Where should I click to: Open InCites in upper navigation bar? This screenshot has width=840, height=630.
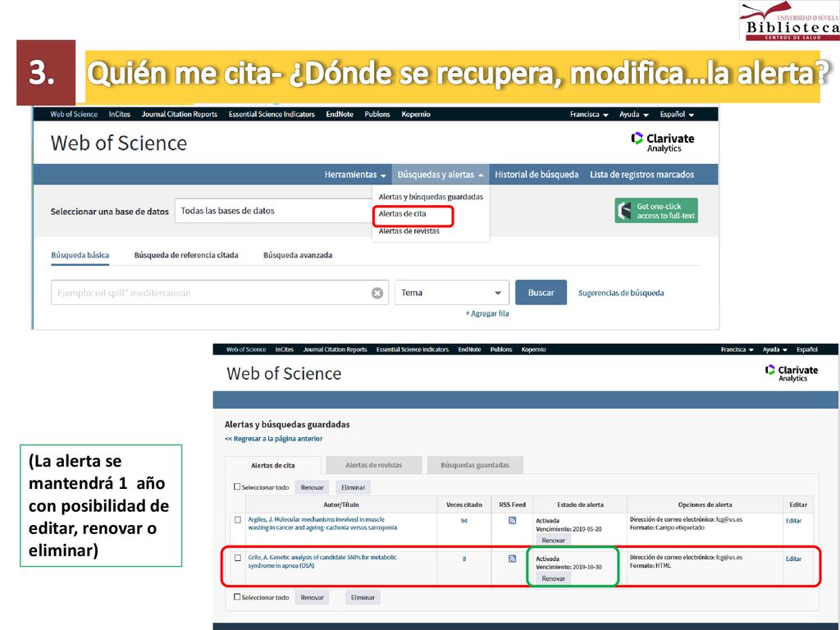(120, 114)
